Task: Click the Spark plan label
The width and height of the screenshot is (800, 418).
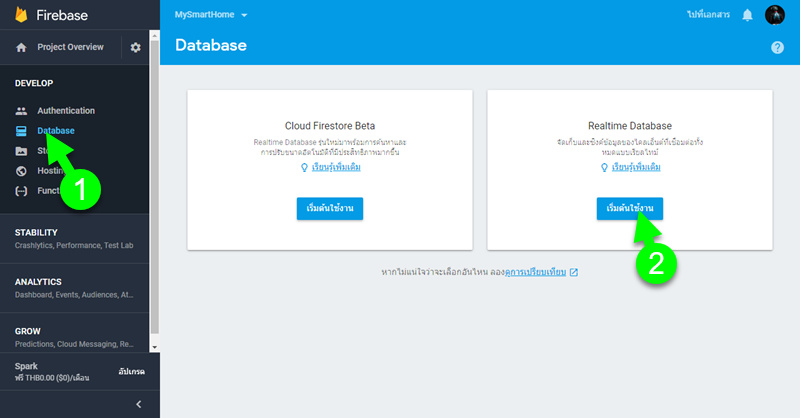Action: pyautogui.click(x=26, y=366)
